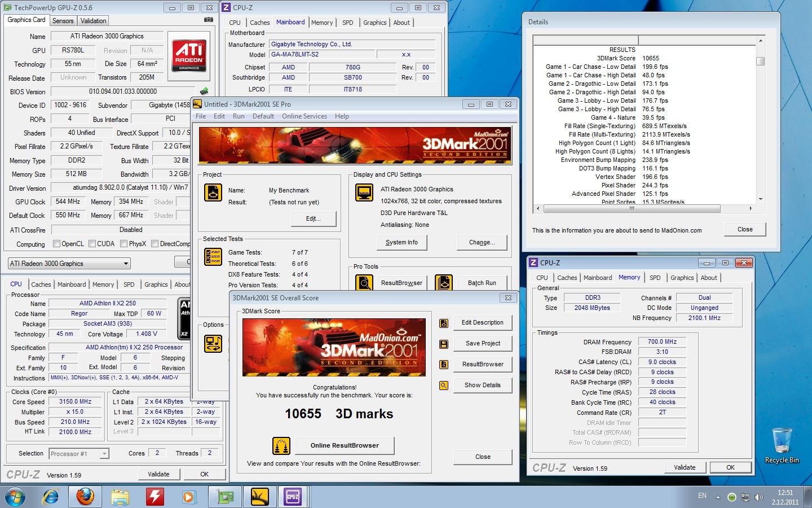Click the Batch Run stacked-documents icon
Image resolution: width=812 pixels, height=508 pixels.
(x=444, y=283)
